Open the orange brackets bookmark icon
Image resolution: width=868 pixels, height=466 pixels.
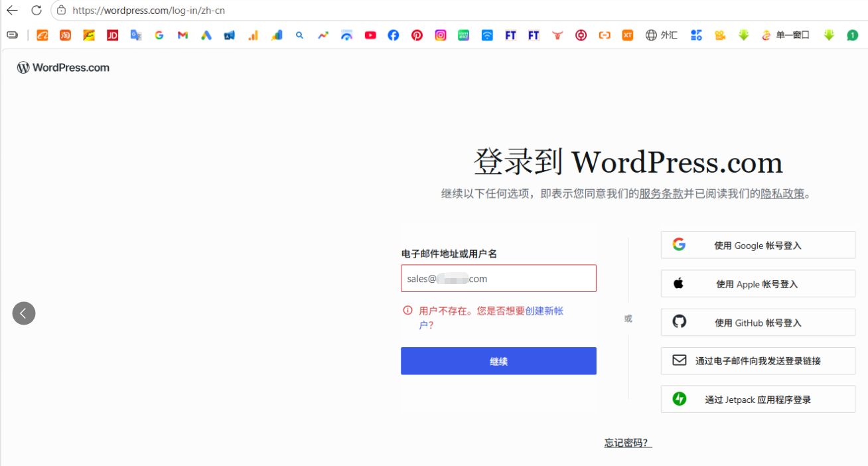click(x=605, y=35)
